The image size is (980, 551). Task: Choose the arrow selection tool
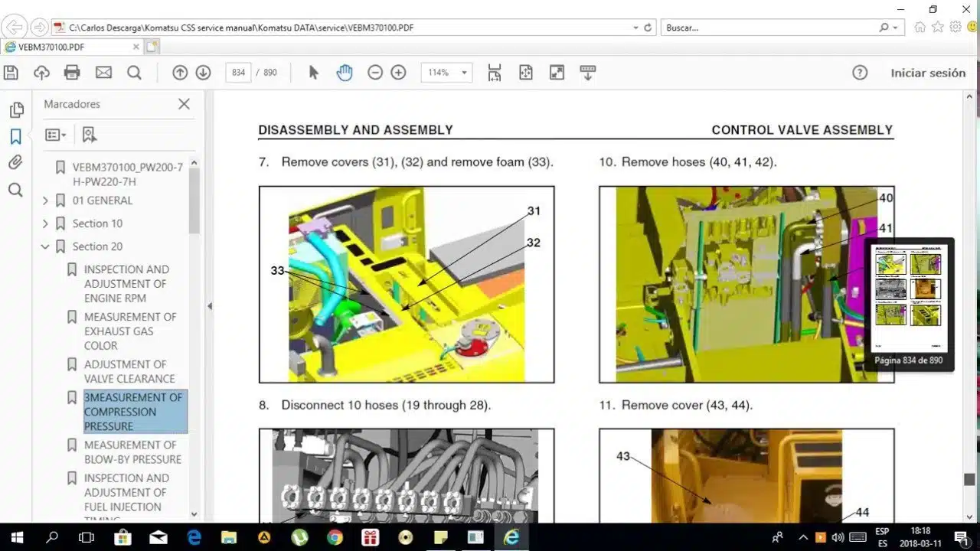313,73
